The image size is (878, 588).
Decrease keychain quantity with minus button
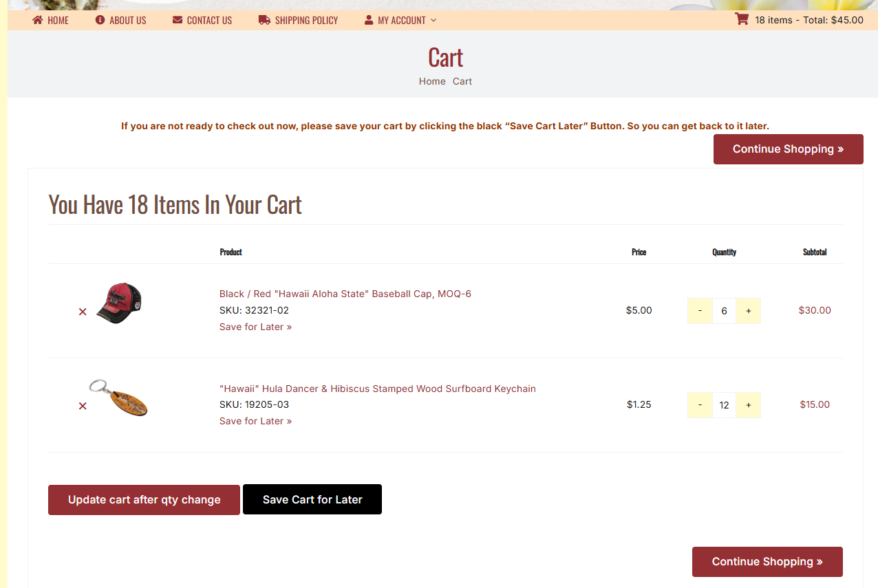[700, 405]
